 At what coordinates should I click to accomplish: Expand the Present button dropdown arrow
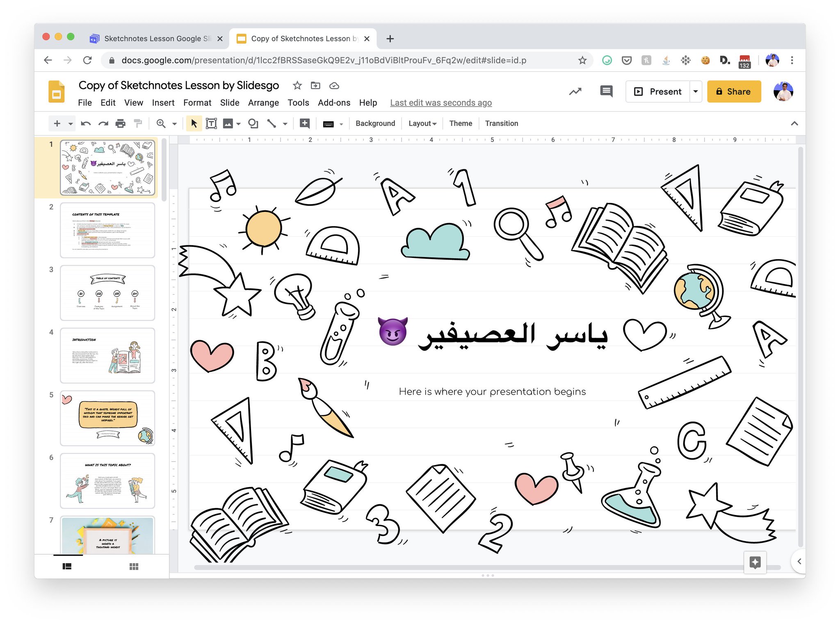pos(696,91)
